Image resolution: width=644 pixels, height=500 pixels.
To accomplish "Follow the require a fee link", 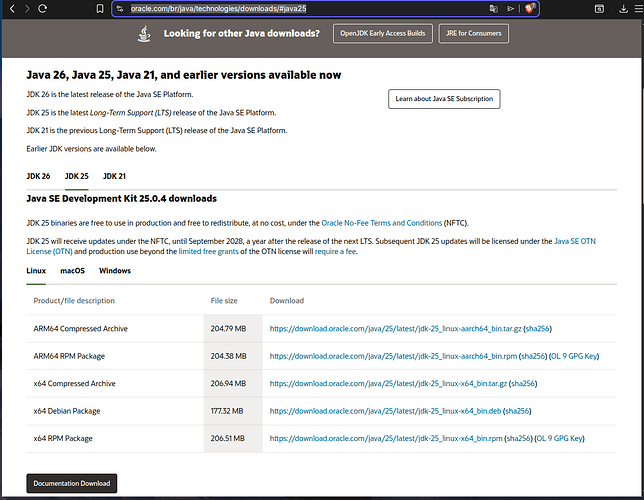I will [x=336, y=251].
